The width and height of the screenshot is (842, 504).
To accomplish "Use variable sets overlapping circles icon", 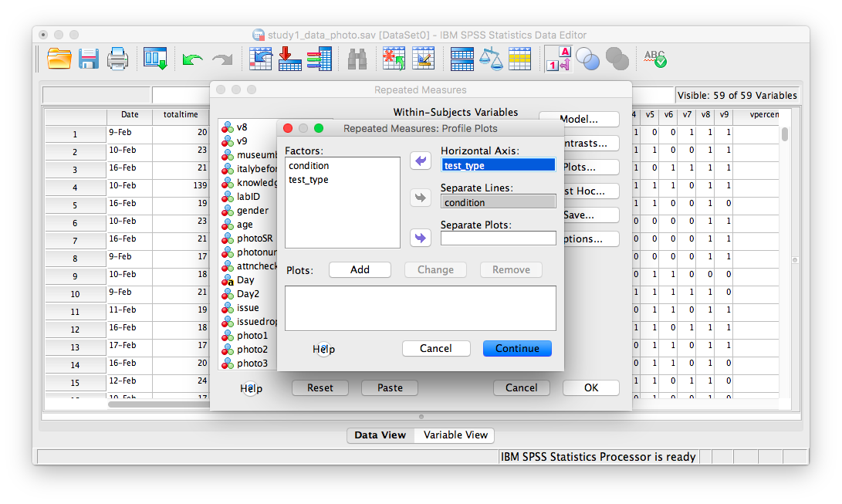I will click(587, 59).
